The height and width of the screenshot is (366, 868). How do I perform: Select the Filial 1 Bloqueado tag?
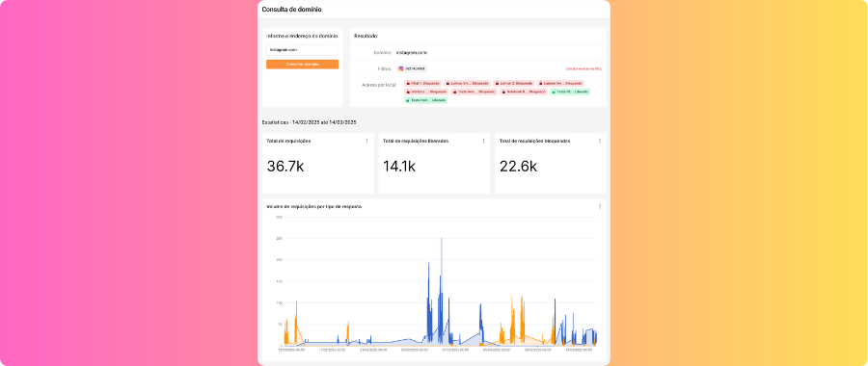(422, 84)
